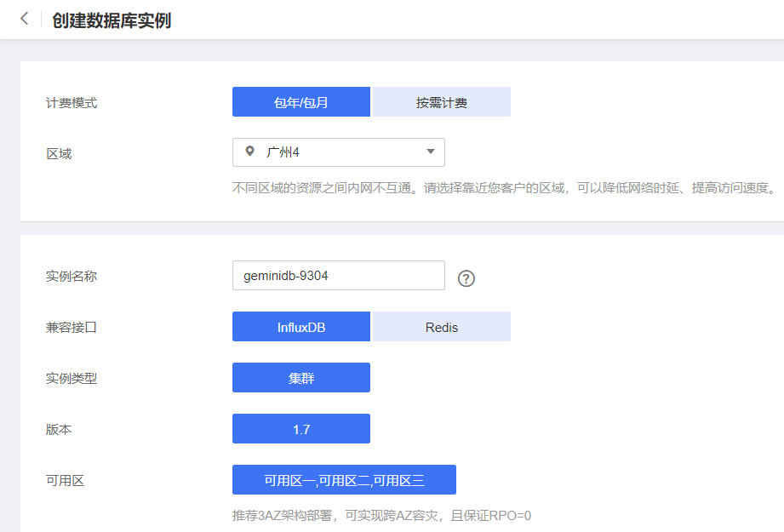Screen dimensions: 784x532
Task: Choose the Redis compatible interface
Action: coord(442,327)
